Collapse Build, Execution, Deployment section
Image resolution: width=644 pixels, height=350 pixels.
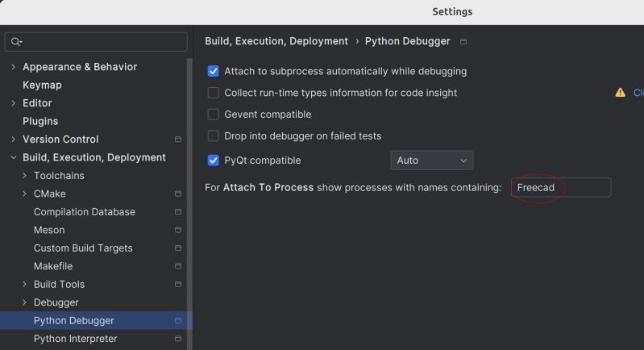point(13,158)
